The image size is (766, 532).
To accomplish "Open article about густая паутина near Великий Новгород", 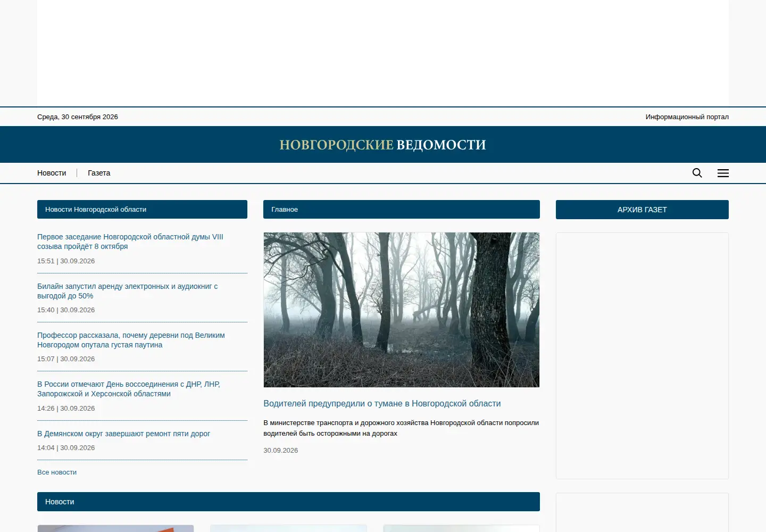I will click(x=131, y=340).
